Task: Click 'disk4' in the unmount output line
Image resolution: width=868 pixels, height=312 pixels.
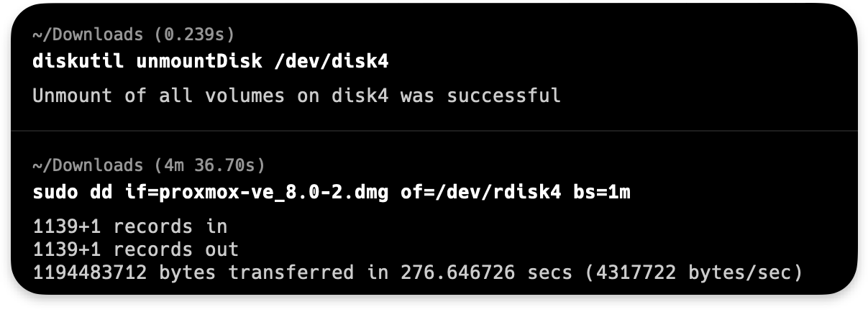Action: point(360,96)
